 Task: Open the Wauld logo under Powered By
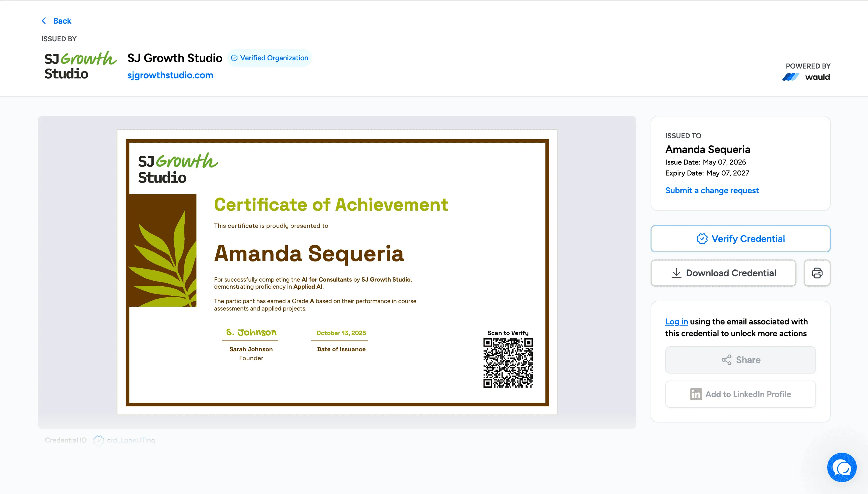point(806,77)
